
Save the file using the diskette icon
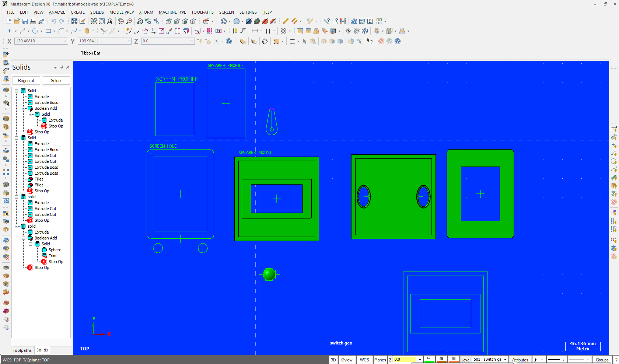(25, 21)
